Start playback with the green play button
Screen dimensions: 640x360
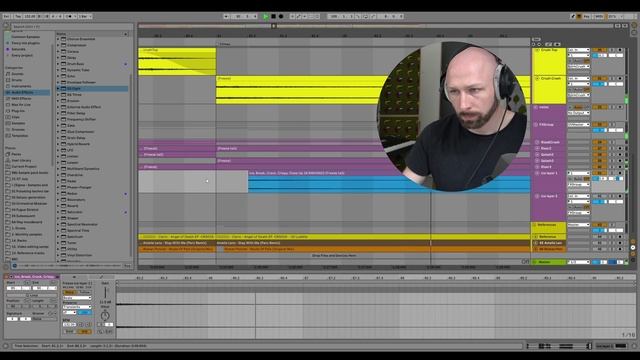[x=266, y=16]
